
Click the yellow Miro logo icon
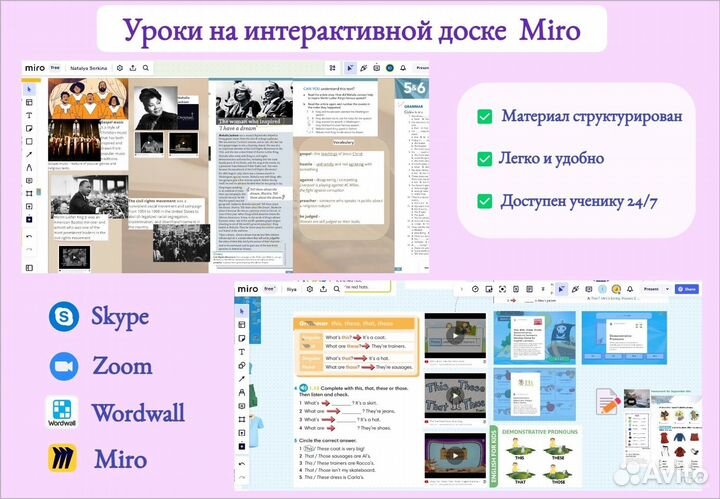pyautogui.click(x=62, y=459)
